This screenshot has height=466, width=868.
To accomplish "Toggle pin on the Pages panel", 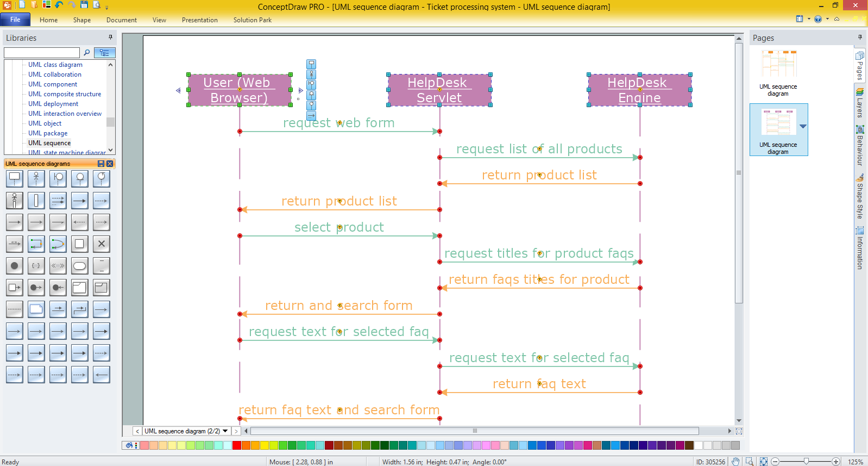I will 860,38.
